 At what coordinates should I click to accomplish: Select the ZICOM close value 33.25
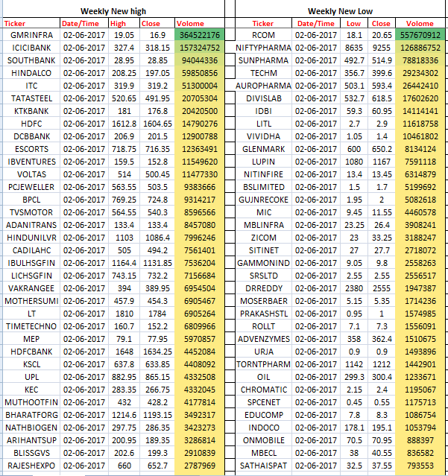point(382,238)
